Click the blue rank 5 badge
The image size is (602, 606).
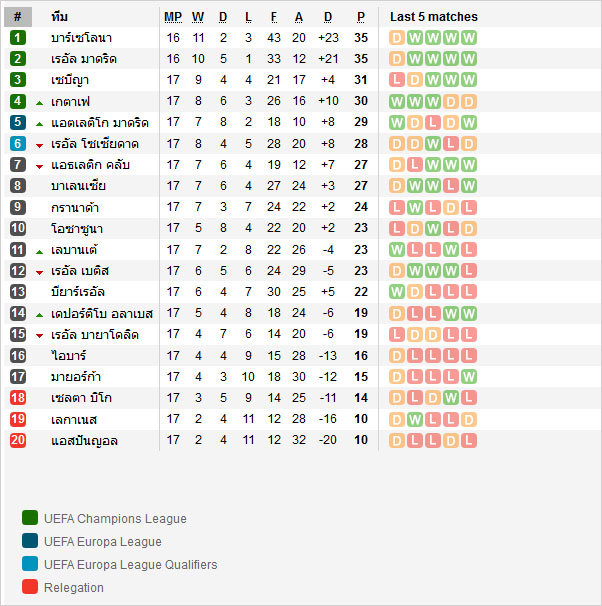coord(18,122)
